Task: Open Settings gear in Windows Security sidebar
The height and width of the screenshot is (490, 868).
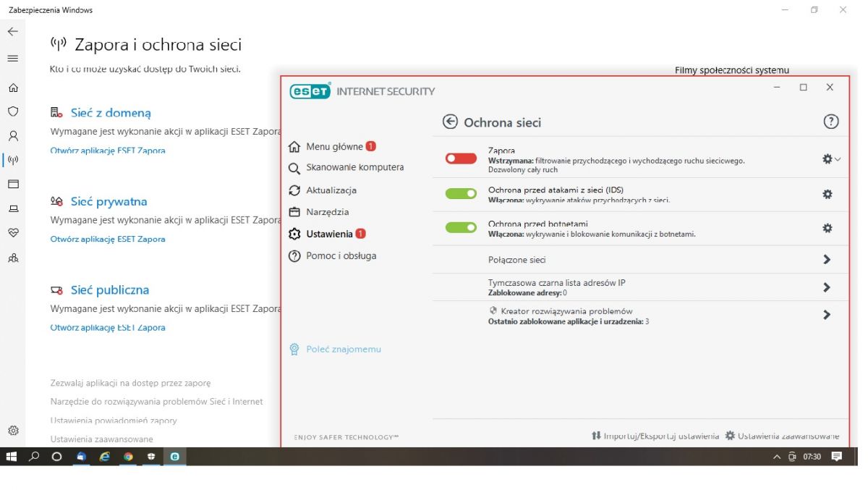Action: coord(13,430)
